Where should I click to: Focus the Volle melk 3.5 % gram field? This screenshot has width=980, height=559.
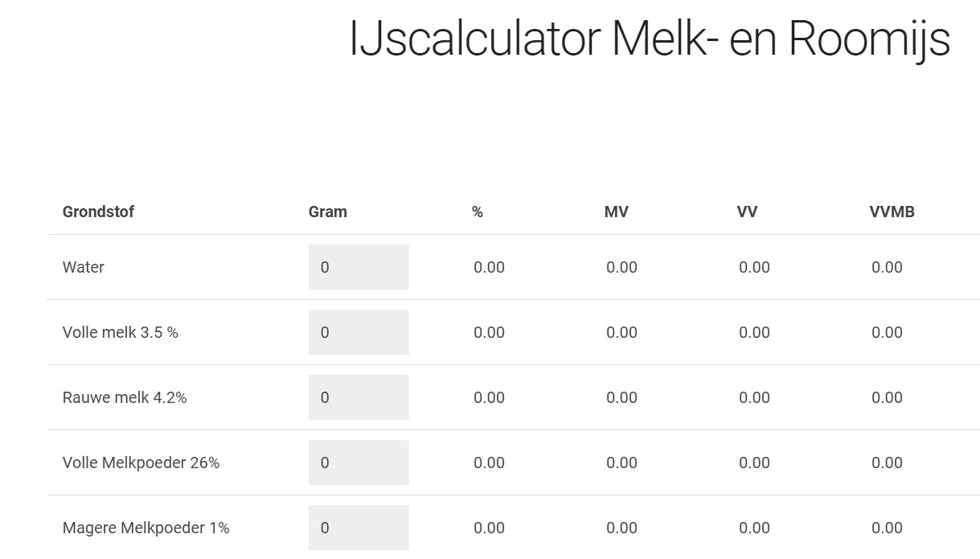pos(359,332)
